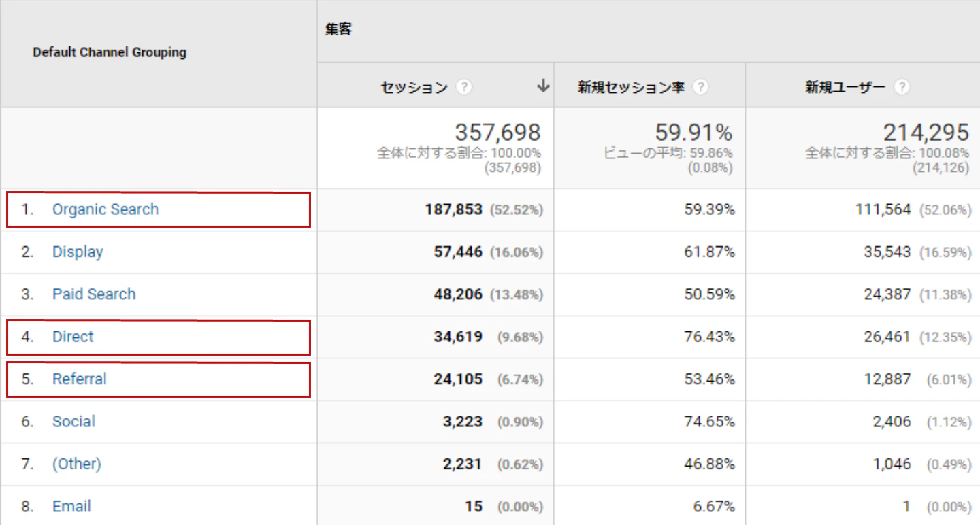
Task: Open help icon beside セッション header
Action: (x=464, y=87)
